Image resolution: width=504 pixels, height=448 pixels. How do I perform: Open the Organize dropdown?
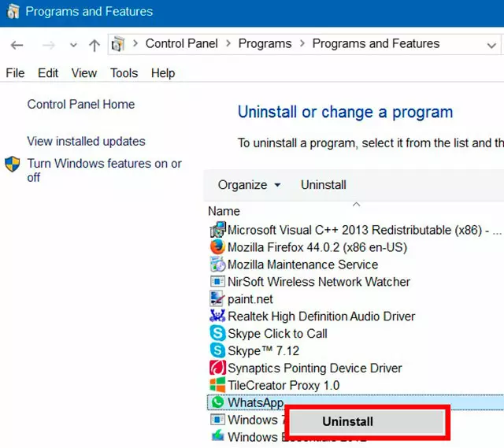click(x=249, y=185)
